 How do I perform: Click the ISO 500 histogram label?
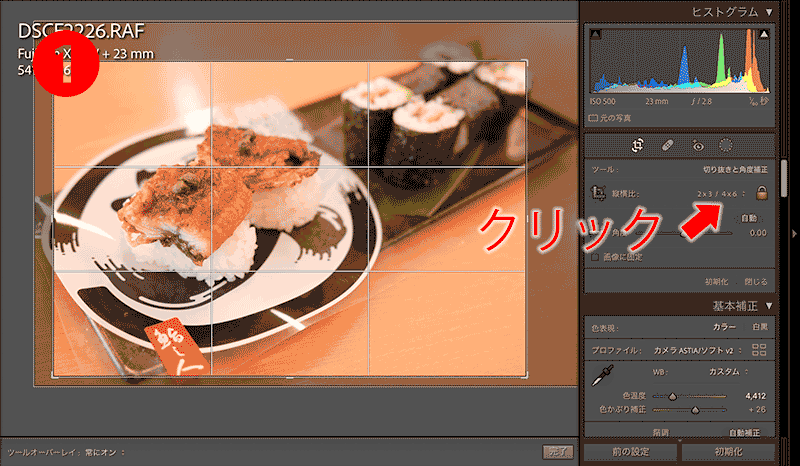point(603,102)
